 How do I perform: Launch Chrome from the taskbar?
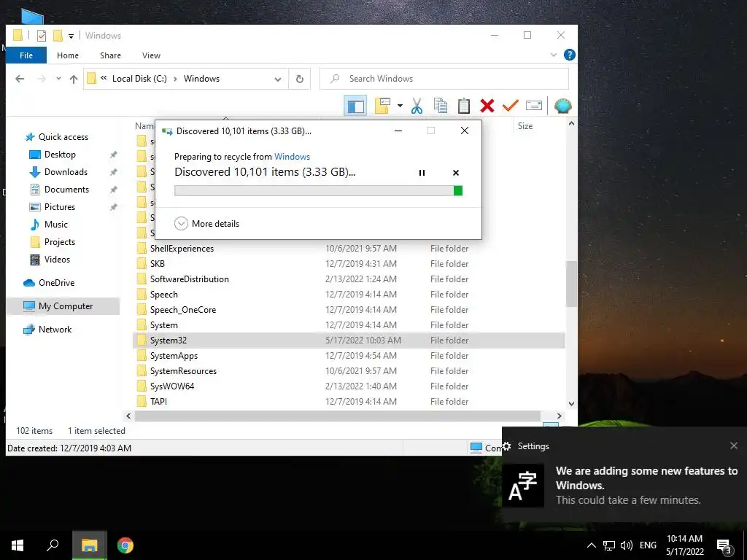coord(125,545)
